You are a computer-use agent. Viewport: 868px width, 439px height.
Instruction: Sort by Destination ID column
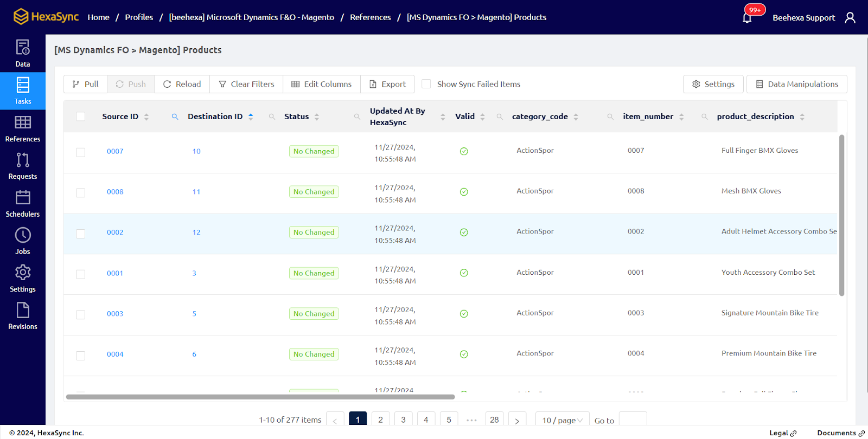[251, 117]
